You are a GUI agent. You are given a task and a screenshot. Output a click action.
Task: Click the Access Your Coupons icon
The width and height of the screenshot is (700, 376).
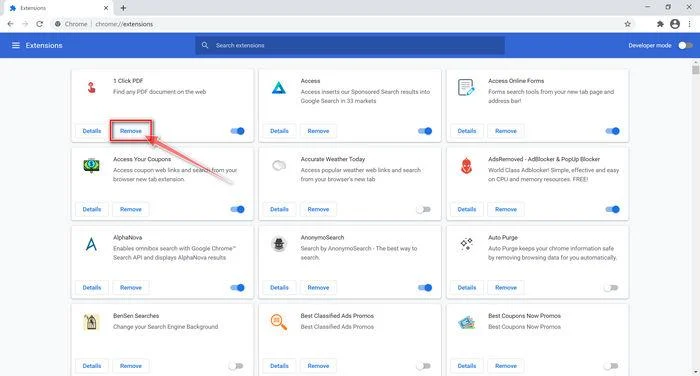92,165
